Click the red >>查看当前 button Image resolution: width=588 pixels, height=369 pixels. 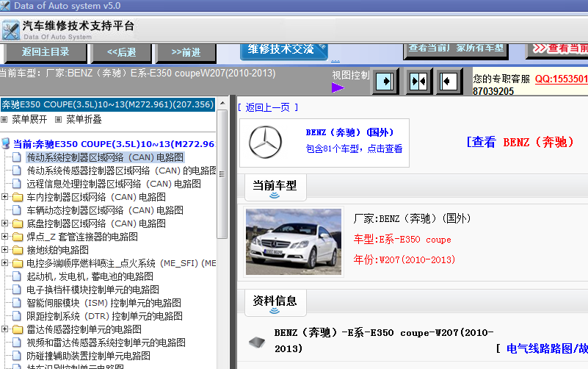click(x=558, y=51)
